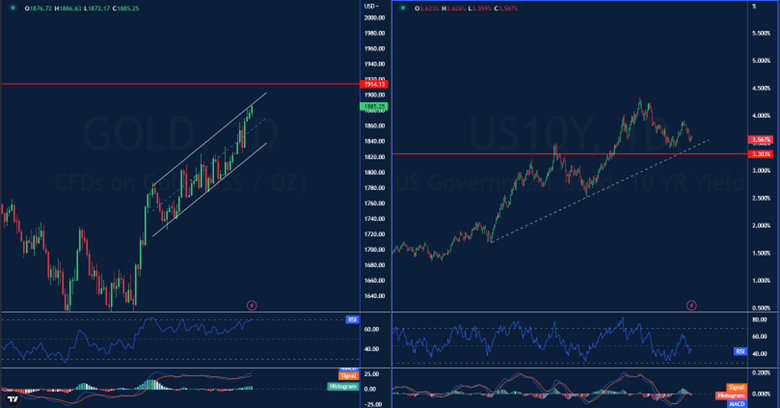The height and width of the screenshot is (408, 780).
Task: Click the 0.500% yield scale value
Action: [761, 308]
